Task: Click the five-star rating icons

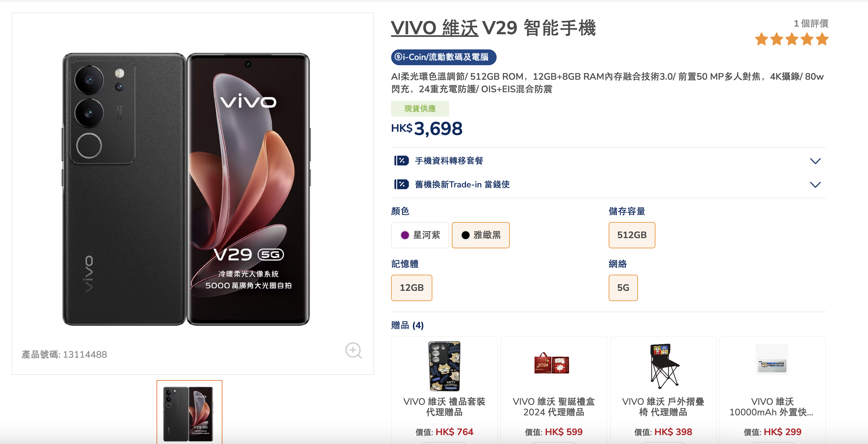Action: [792, 39]
